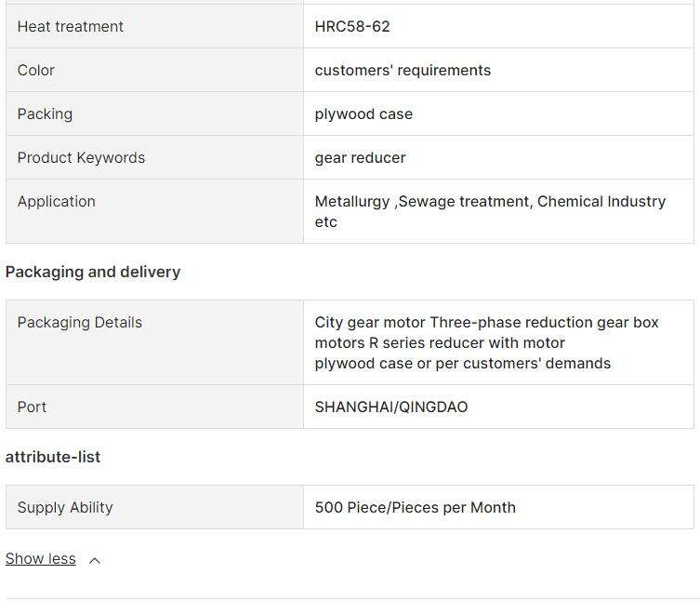The image size is (700, 614).
Task: Click the Metallurgy, Sewage treatment value
Action: tap(490, 211)
